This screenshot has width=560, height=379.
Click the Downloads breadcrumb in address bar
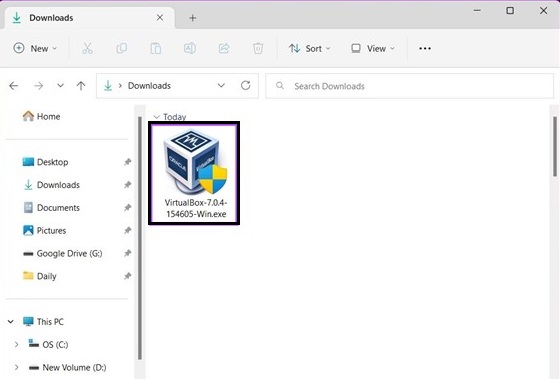[x=149, y=86]
